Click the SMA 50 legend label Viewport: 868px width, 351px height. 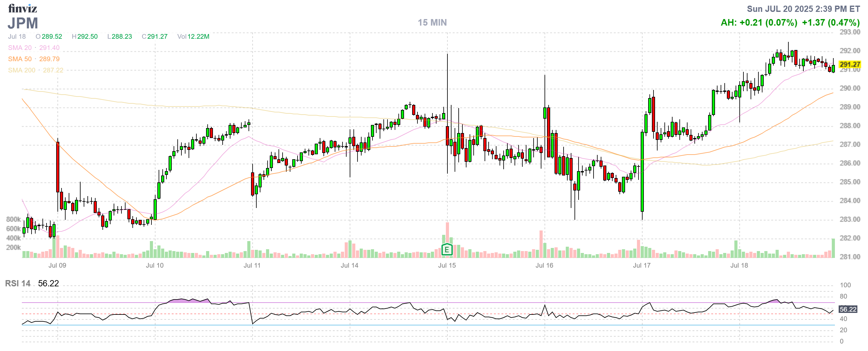[x=20, y=59]
